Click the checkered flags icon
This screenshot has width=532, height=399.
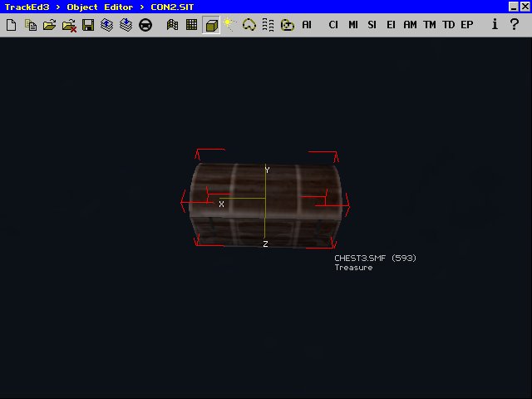pyautogui.click(x=172, y=25)
